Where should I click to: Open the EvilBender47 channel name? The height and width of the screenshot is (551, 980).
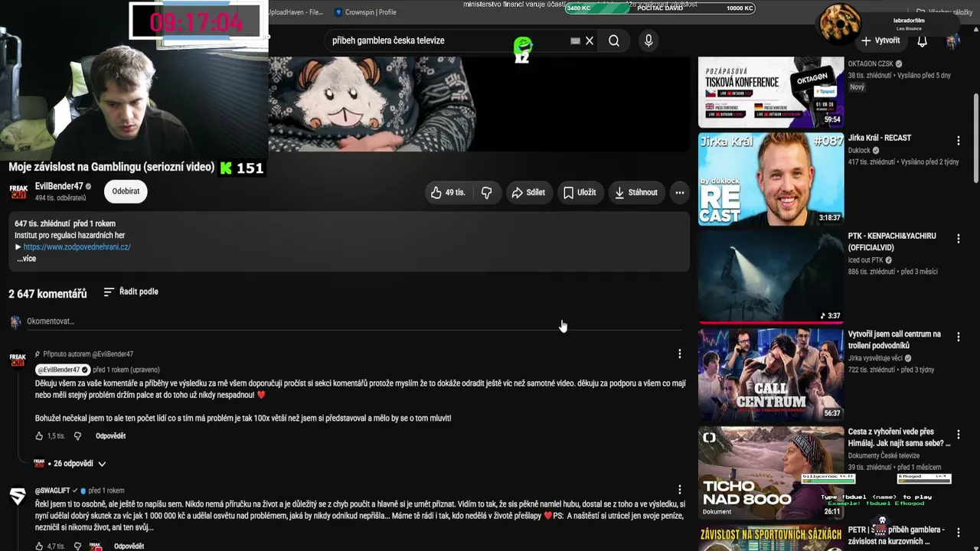[59, 186]
